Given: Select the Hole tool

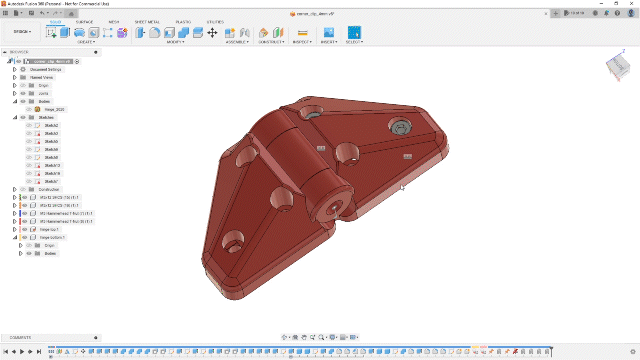Looking at the screenshot, I should pyautogui.click(x=93, y=33).
